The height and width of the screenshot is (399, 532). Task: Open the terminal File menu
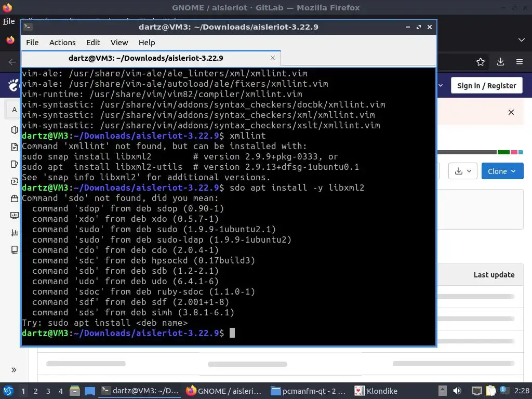coord(32,43)
